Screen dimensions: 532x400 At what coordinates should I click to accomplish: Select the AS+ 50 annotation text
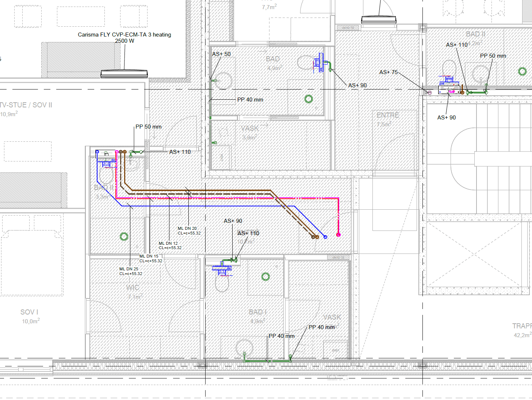pyautogui.click(x=221, y=54)
